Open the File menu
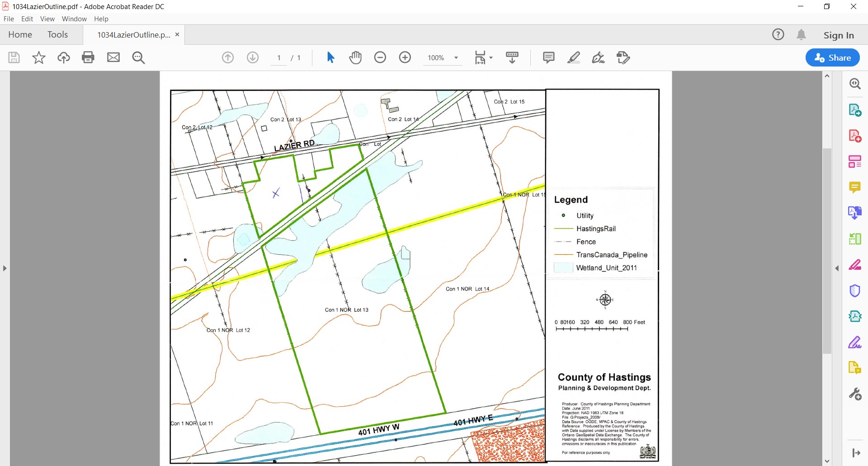The width and height of the screenshot is (868, 466). coord(9,19)
